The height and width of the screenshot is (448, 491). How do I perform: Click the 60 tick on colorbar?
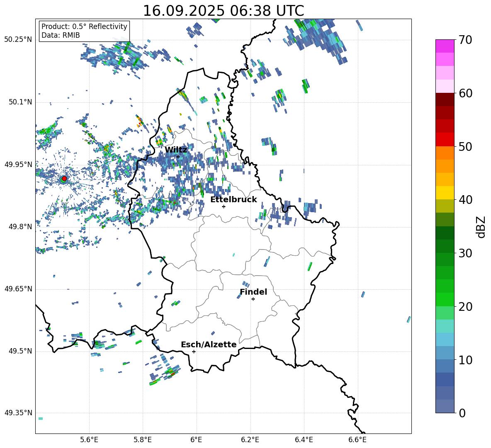click(465, 93)
